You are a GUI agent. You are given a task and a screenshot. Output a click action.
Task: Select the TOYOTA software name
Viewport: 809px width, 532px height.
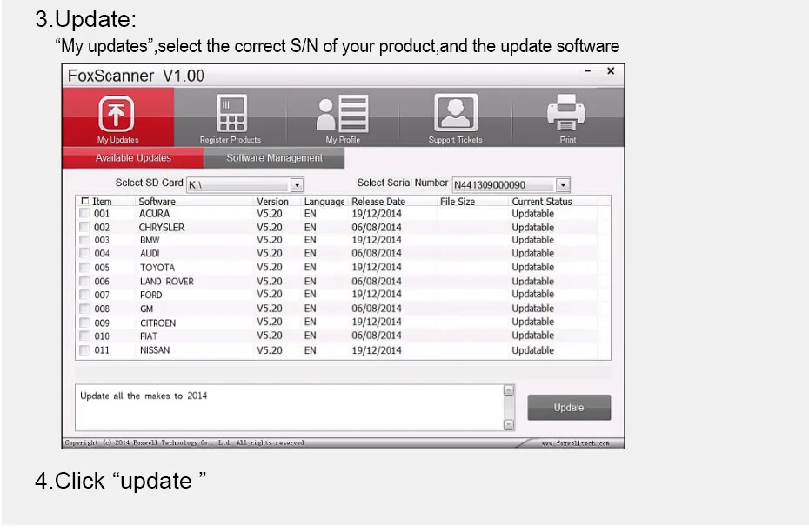click(157, 268)
